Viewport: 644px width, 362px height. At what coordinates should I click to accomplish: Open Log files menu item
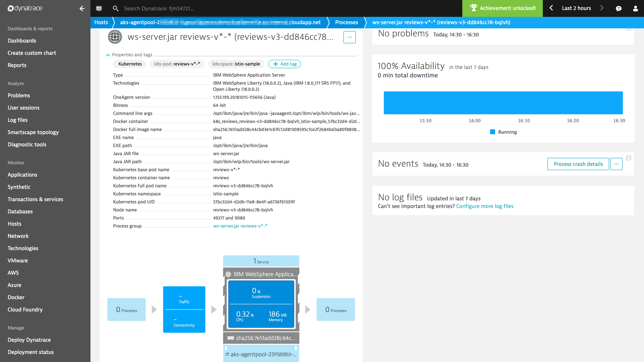click(x=17, y=120)
